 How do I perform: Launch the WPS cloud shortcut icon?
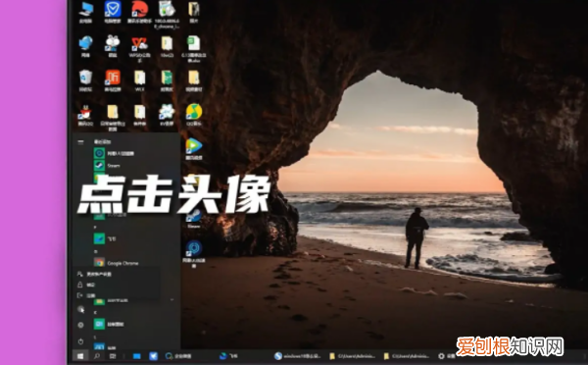click(139, 49)
